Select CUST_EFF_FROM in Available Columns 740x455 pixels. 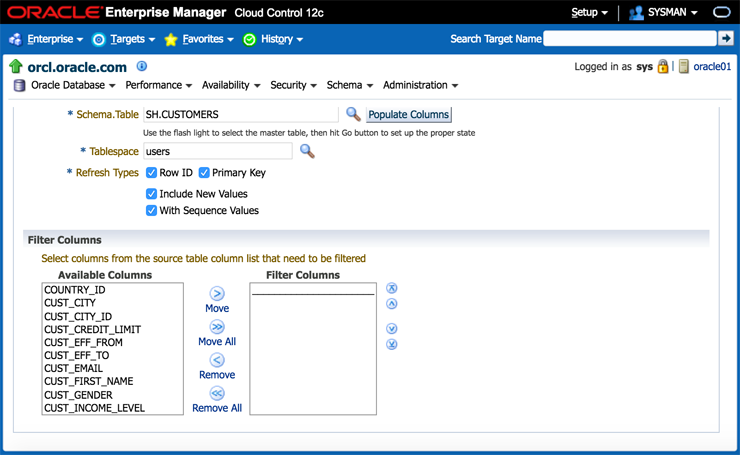(x=112, y=342)
